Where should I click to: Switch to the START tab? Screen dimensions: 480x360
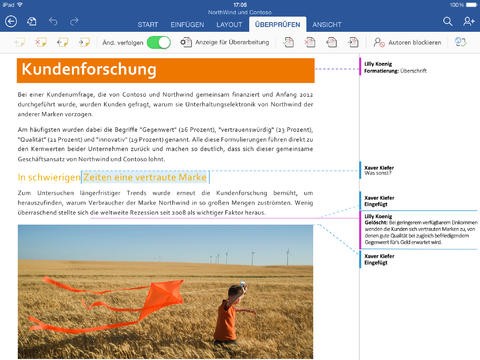tap(148, 25)
